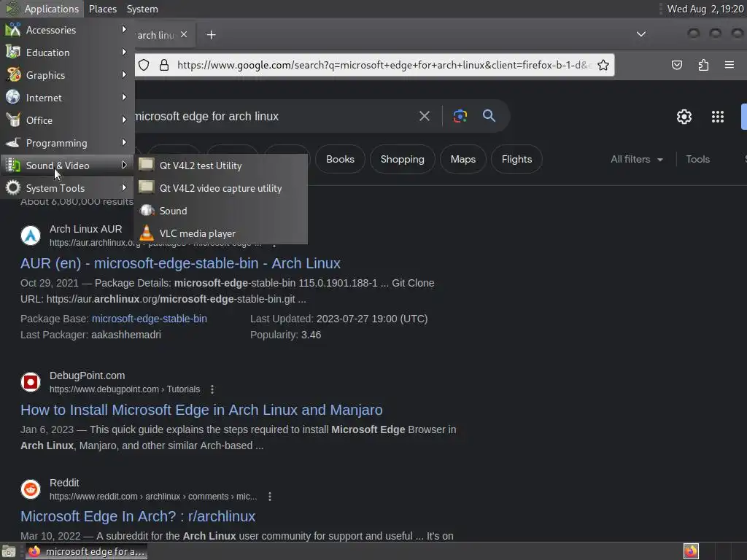Switch to Firefox taskbar window button

coord(86,551)
